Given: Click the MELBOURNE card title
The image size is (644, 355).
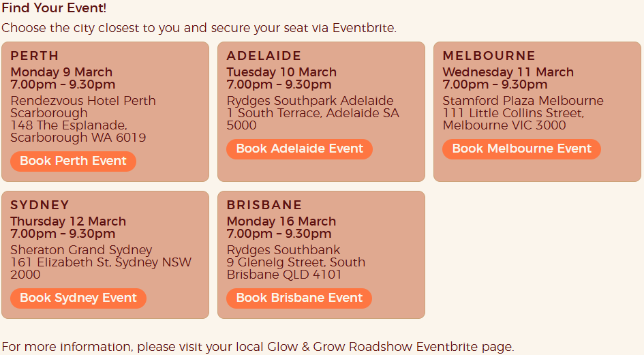Looking at the screenshot, I should (489, 56).
